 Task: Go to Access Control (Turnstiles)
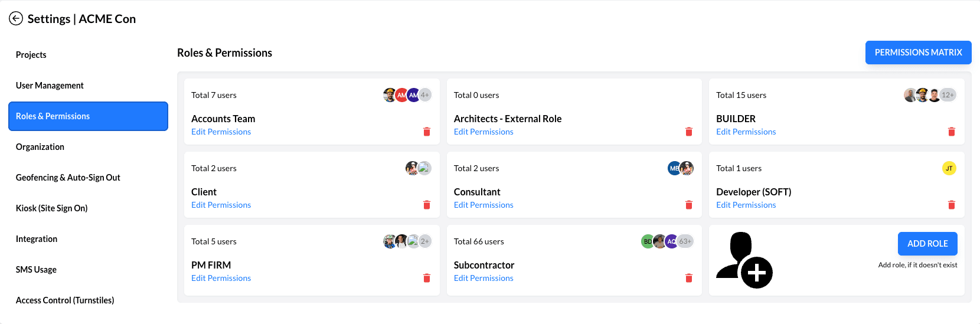click(x=65, y=300)
